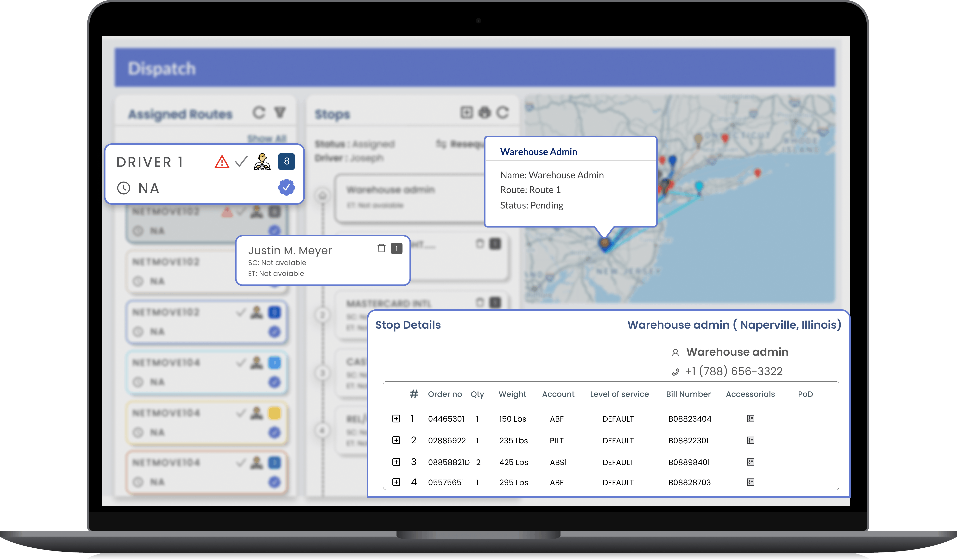Click the number 1 badge on Justin M. Meyer
The width and height of the screenshot is (957, 560).
[396, 248]
